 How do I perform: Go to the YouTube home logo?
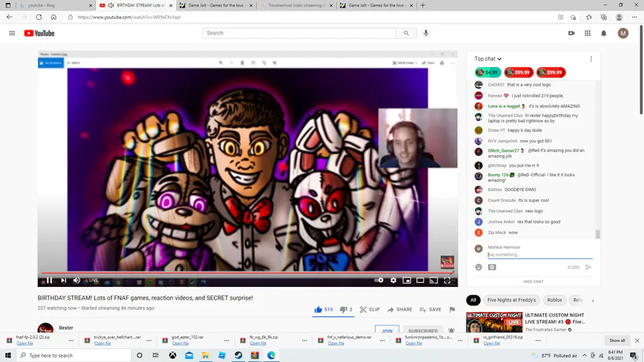point(39,33)
